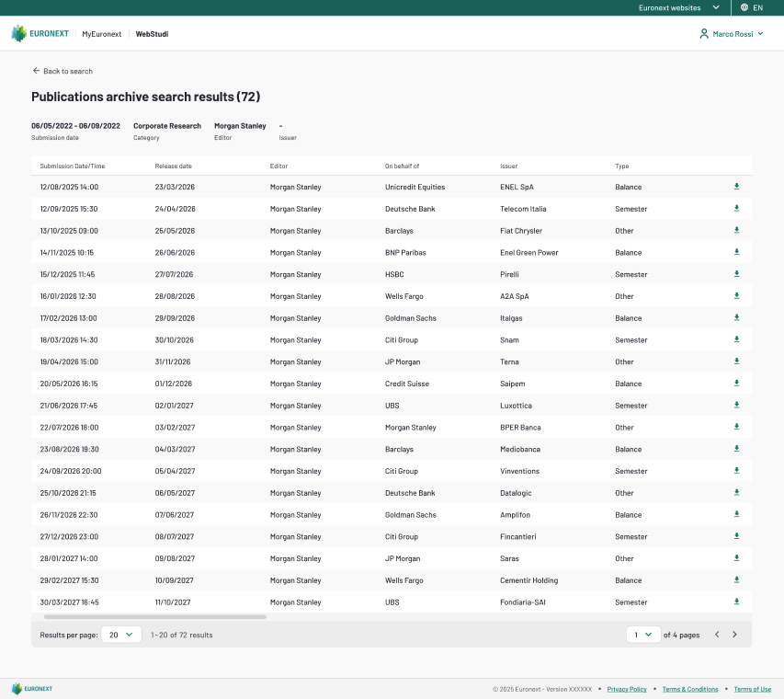Open the Privacy Policy link
Image resolution: width=784 pixels, height=699 pixels.
627,689
